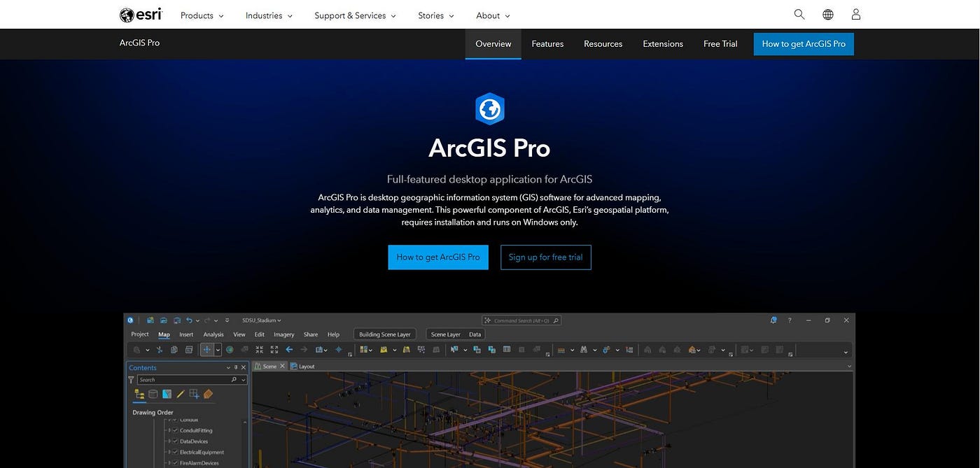Screen dimensions: 980x468
Task: Open the Analysis ribbon tab
Action: (213, 334)
